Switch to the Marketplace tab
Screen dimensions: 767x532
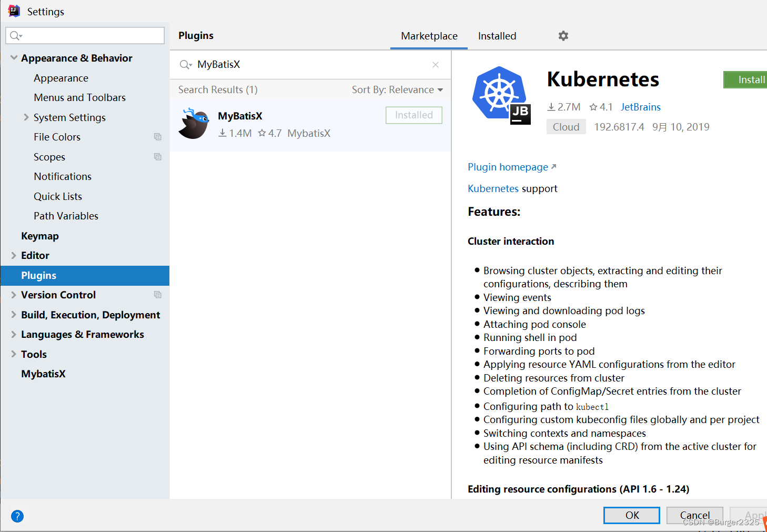[x=429, y=36]
